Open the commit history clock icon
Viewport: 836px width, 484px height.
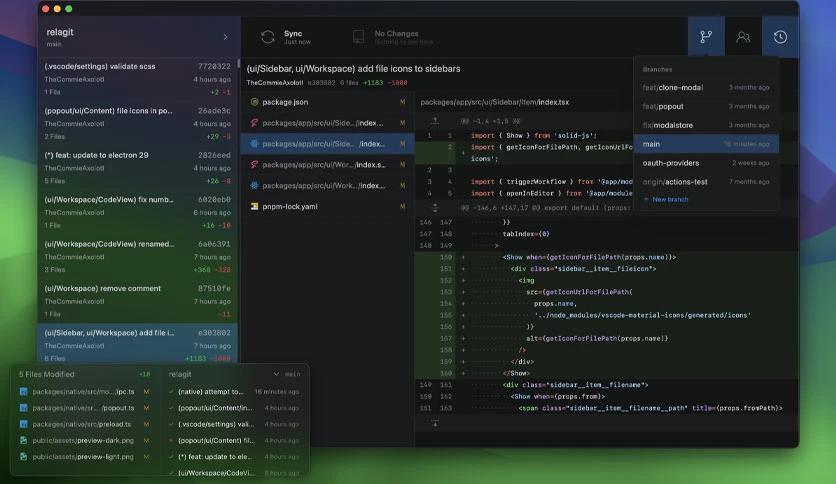[780, 37]
